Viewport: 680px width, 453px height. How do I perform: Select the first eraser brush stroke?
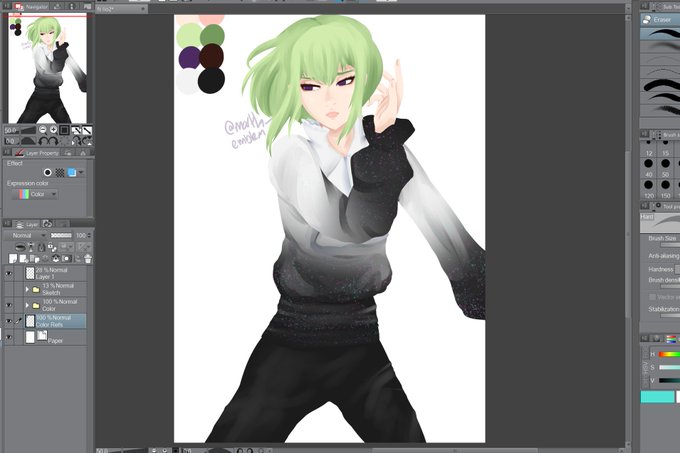[660, 33]
